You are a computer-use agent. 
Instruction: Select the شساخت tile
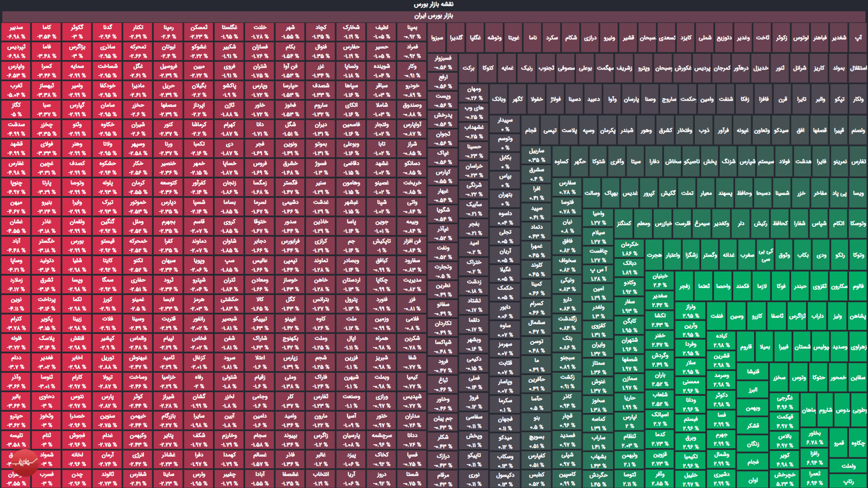click(108, 70)
